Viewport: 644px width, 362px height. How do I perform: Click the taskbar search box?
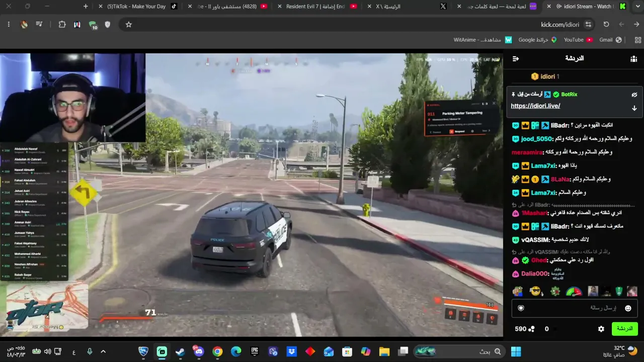tap(459, 351)
